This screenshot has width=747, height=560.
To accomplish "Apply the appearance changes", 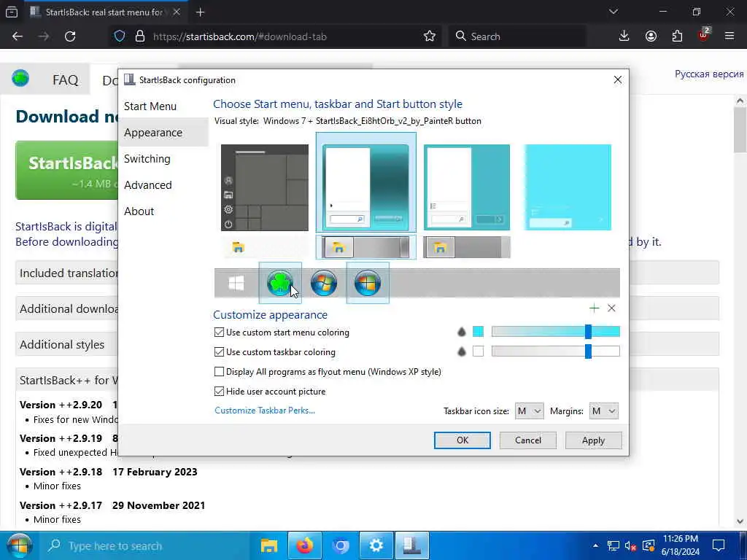I will (x=593, y=440).
